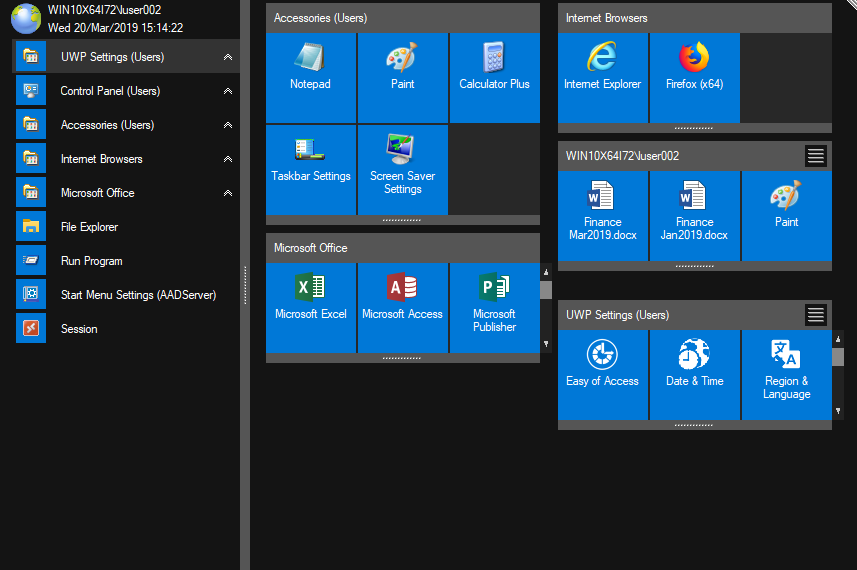Open Finance Mar2019.docx document

pos(602,215)
